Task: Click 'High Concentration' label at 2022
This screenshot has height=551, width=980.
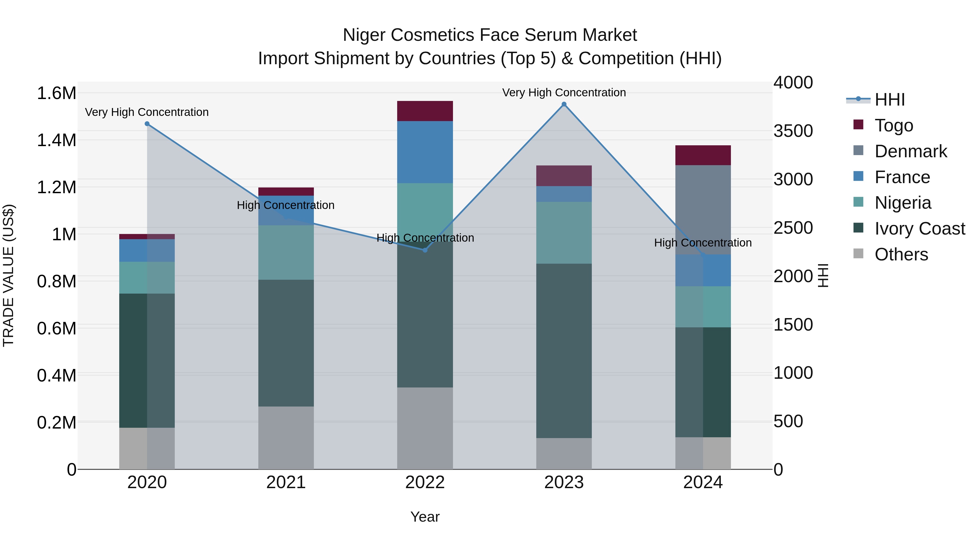Action: [x=425, y=238]
